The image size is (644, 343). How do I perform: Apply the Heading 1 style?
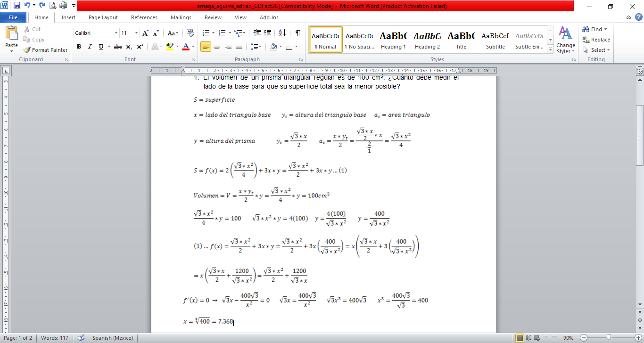tap(393, 40)
